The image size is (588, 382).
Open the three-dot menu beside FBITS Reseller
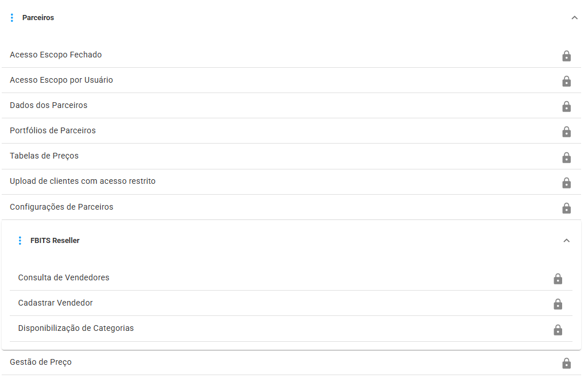[20, 240]
